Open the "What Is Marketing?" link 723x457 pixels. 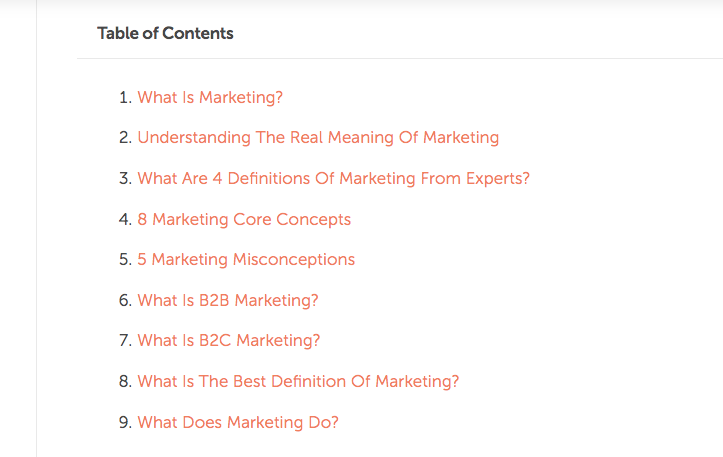pyautogui.click(x=210, y=97)
